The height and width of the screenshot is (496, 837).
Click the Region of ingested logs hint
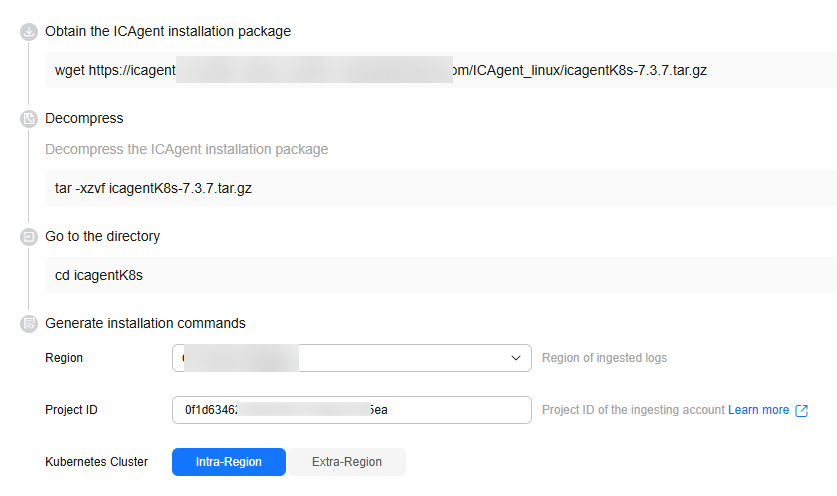tap(604, 358)
